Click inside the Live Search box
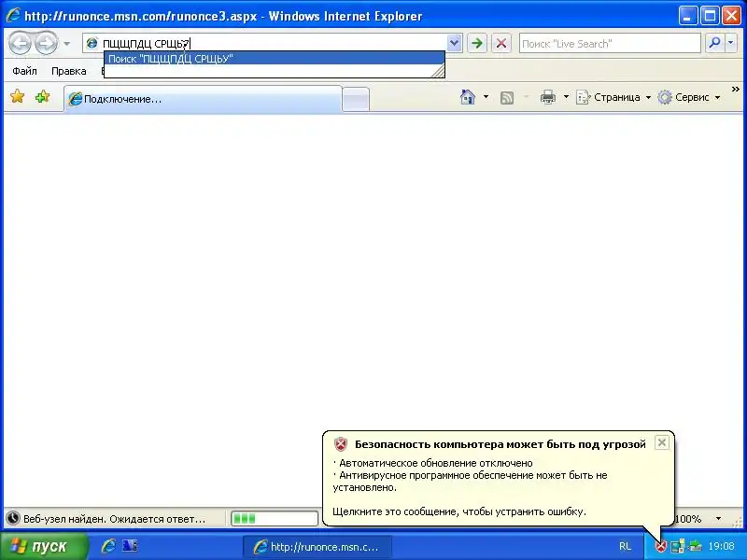Screen dimensions: 747x560 (x=610, y=43)
